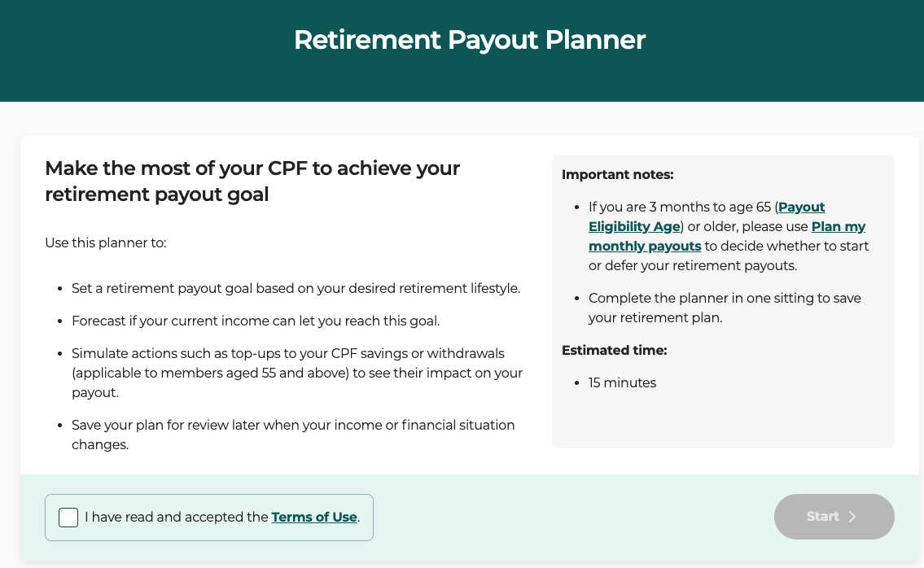Click the 'I have read and accepted' label
Viewport: 924px width, 568px height.
pos(177,517)
